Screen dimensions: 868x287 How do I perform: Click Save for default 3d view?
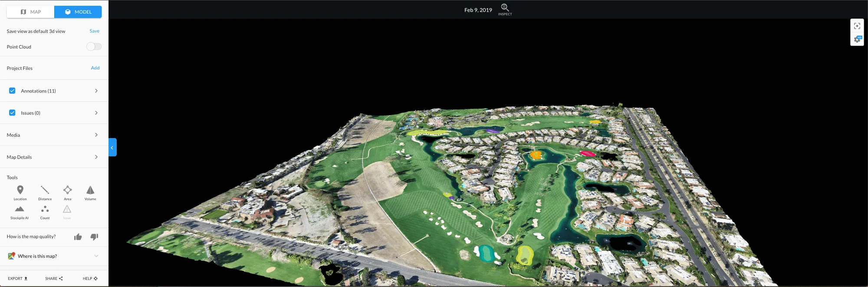tap(94, 31)
